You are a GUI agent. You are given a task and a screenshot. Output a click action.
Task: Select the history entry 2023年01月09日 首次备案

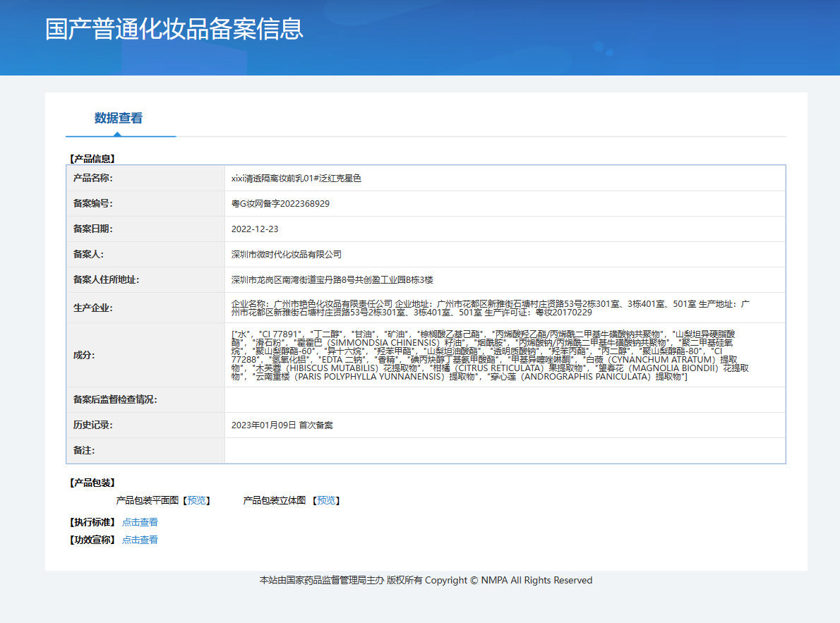click(282, 425)
